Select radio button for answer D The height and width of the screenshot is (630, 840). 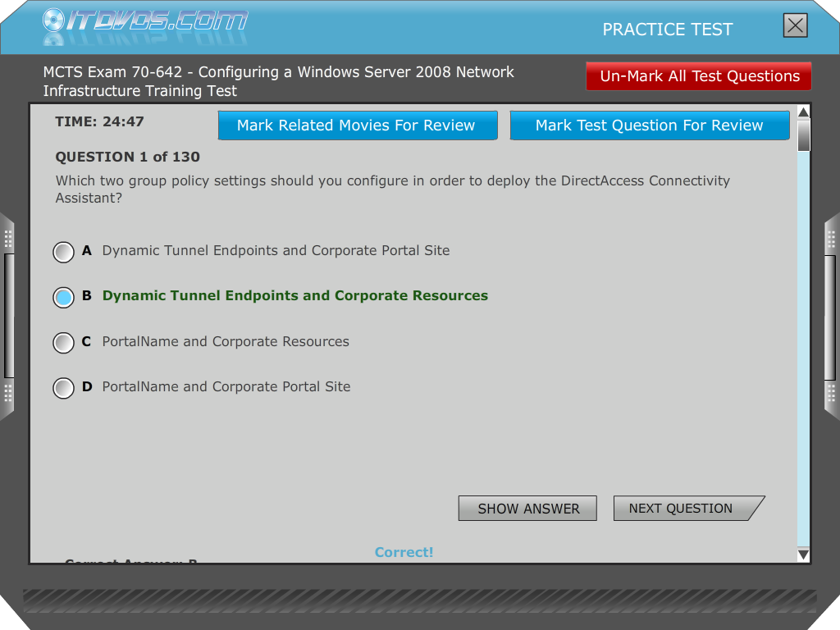click(x=63, y=388)
